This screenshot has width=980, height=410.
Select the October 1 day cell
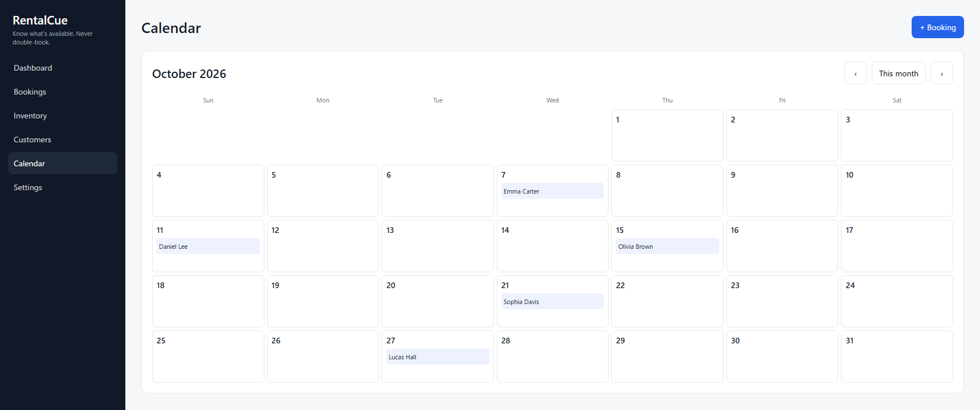667,136
